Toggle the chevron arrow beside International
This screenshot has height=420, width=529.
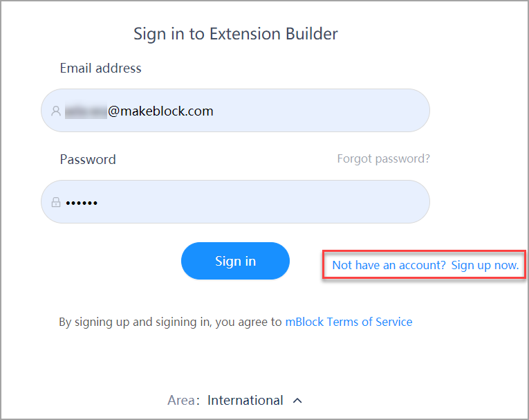[297, 401]
